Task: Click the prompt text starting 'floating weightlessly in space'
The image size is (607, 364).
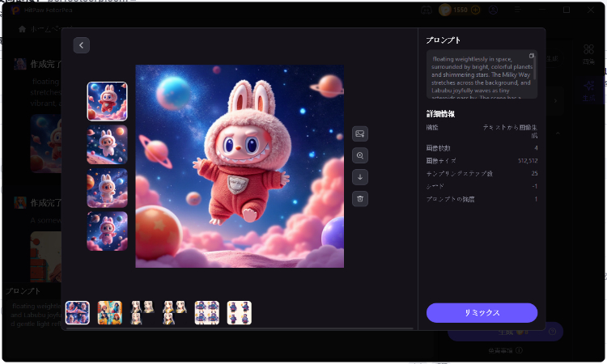Action: (482, 78)
